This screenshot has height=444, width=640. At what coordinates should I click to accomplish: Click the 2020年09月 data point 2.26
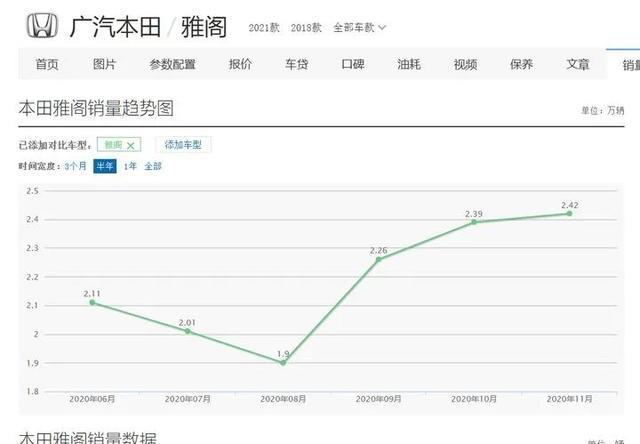tap(378, 260)
